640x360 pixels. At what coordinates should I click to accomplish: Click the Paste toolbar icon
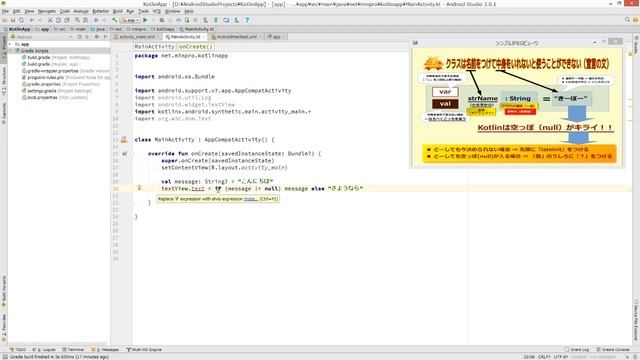67,20
